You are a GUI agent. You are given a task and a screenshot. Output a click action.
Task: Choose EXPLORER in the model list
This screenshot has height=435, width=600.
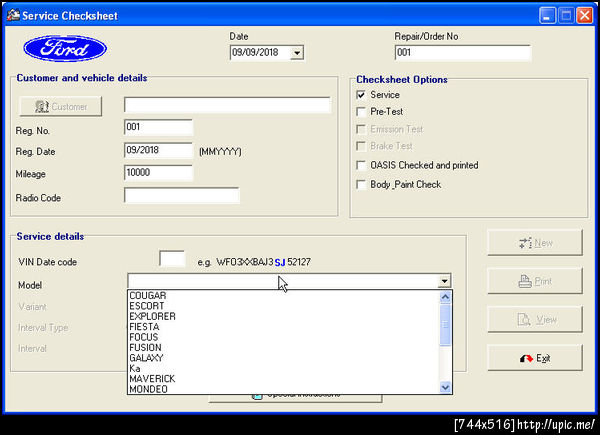284,316
